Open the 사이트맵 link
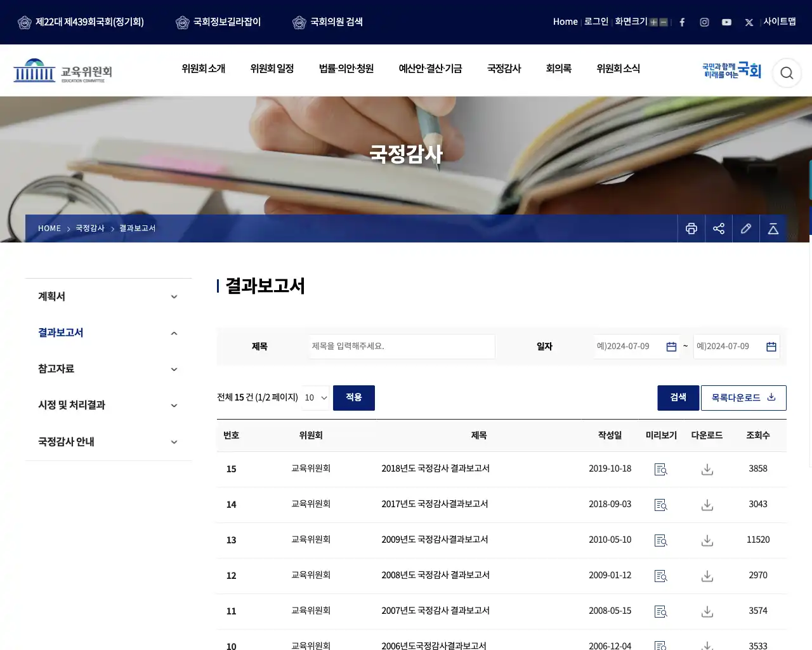The width and height of the screenshot is (812, 650). coord(780,22)
